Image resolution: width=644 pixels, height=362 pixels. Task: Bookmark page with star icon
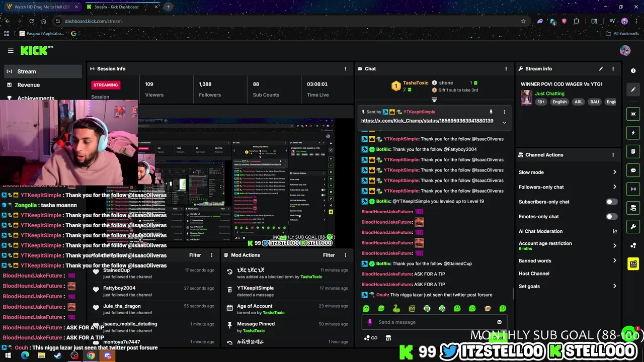pos(523,21)
